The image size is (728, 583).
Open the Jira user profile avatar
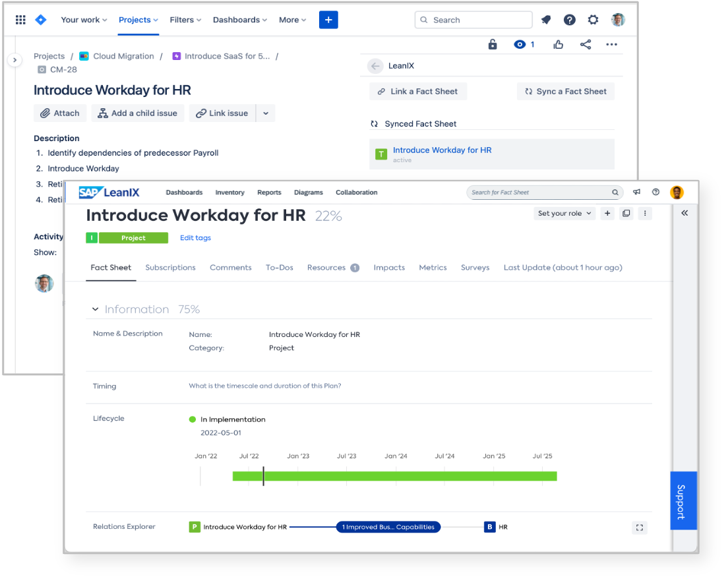point(618,20)
